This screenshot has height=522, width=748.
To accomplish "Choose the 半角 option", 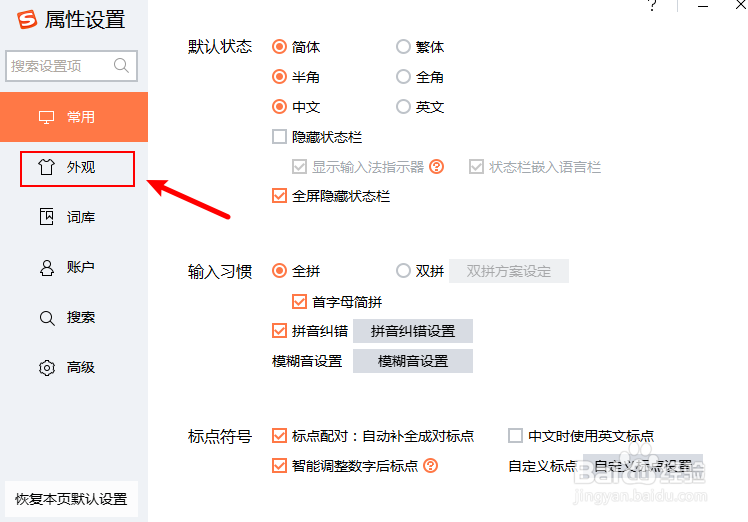I will [x=279, y=77].
